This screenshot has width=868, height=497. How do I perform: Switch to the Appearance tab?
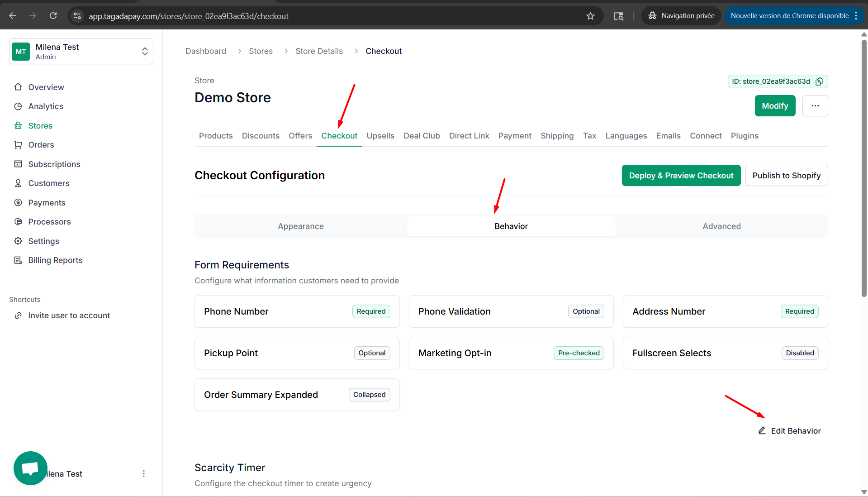[x=301, y=226]
